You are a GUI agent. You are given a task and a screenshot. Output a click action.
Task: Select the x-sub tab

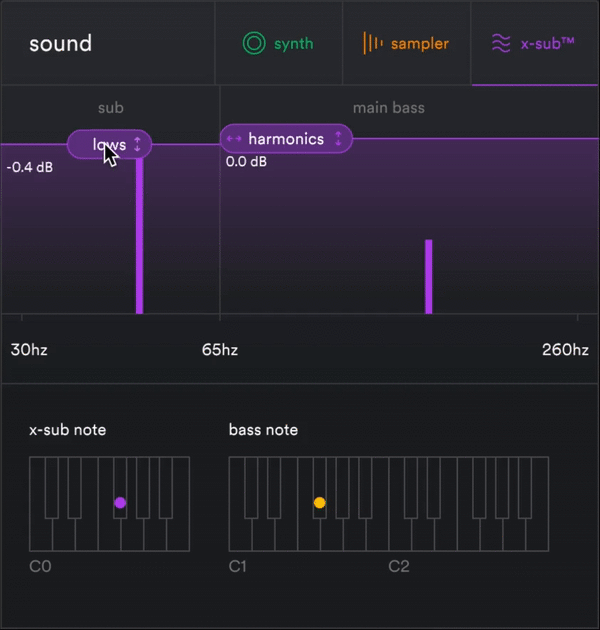coord(535,44)
